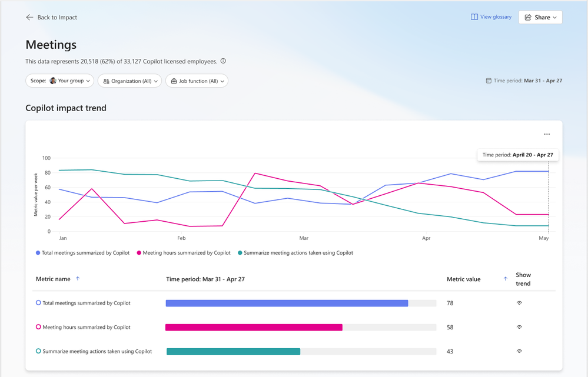Click the May label on chart axis
588x377 pixels.
tap(543, 238)
